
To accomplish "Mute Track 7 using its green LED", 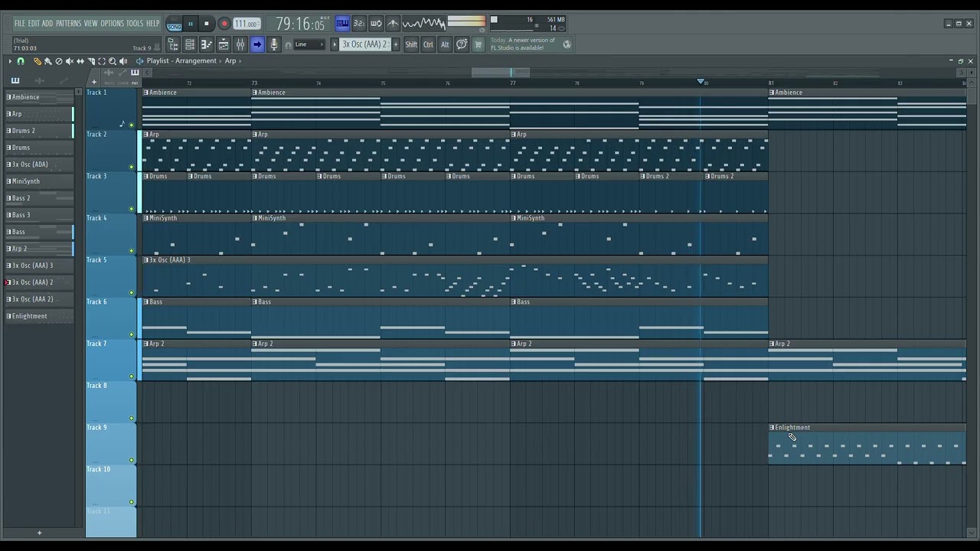I will [131, 377].
